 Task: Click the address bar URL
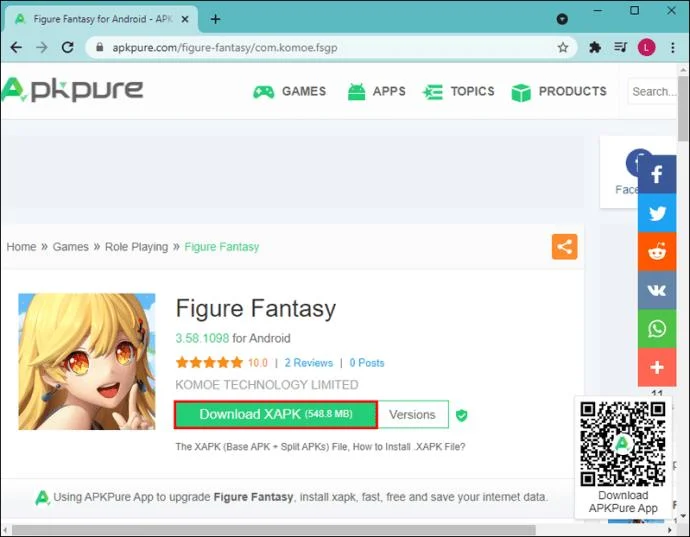[x=225, y=48]
